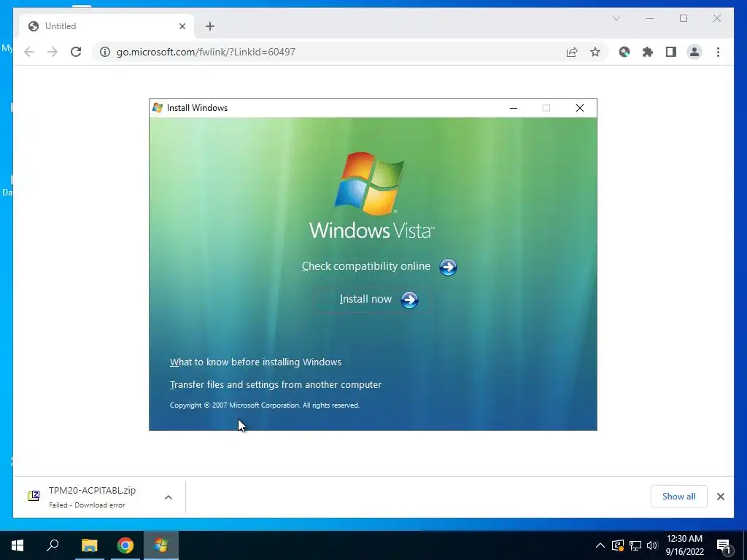Open File Explorer from the taskbar
The image size is (747, 560).
[89, 545]
